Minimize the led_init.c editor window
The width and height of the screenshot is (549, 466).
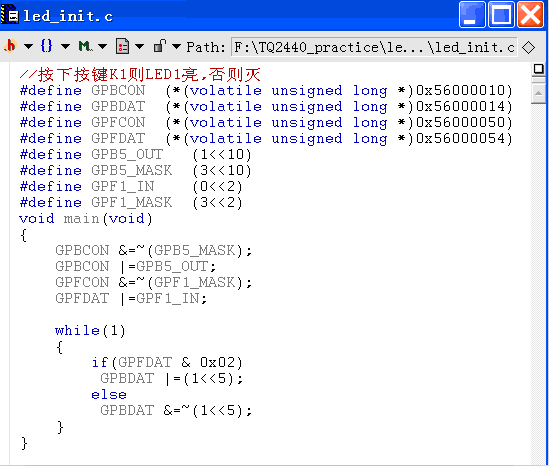[472, 15]
